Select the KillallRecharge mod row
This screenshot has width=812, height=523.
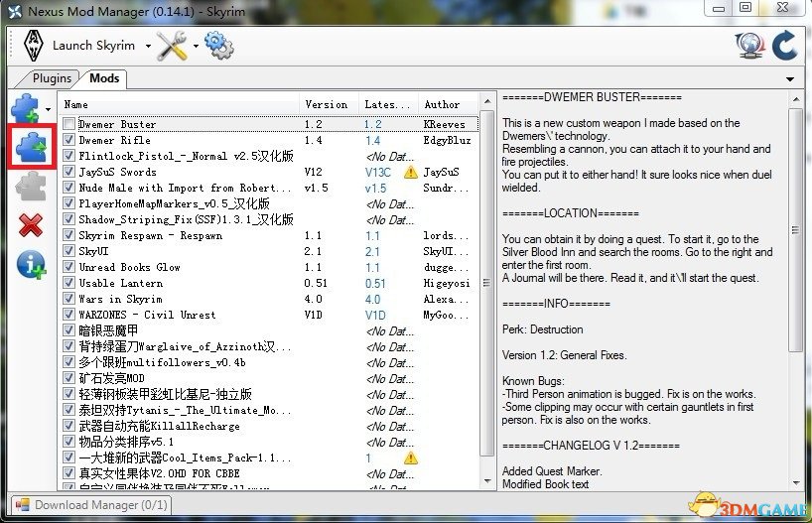click(x=269, y=426)
